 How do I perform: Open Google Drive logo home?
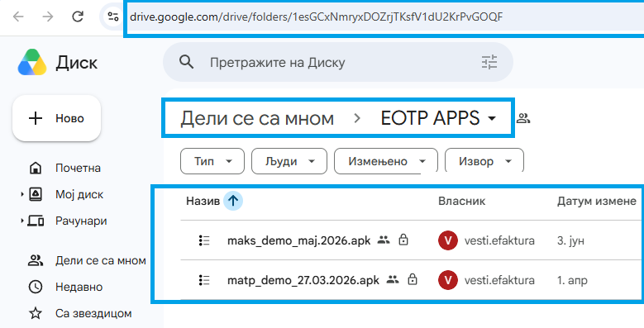coord(32,63)
